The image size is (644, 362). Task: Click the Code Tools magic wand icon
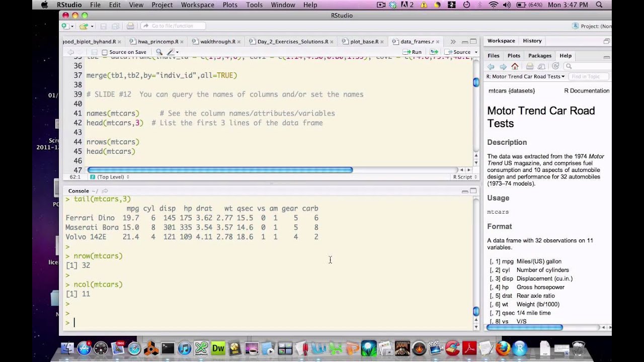click(171, 52)
